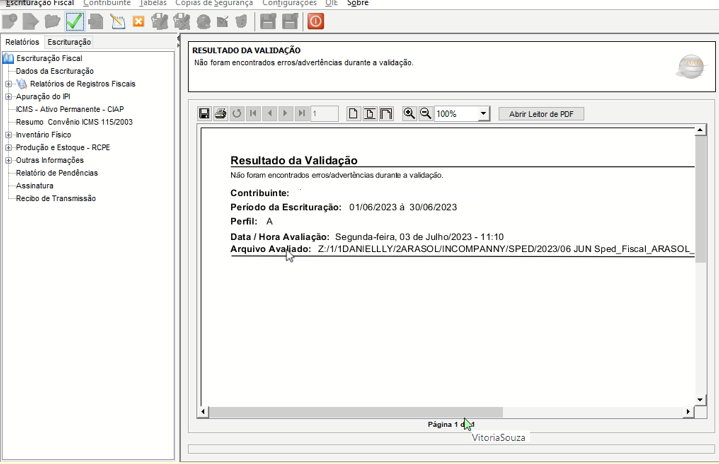Click the scroll up arrow of report
The width and height of the screenshot is (719, 464).
click(700, 130)
